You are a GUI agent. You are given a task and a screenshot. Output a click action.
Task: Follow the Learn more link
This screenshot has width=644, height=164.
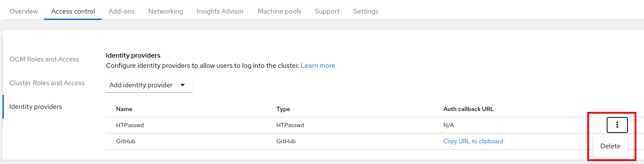point(319,66)
